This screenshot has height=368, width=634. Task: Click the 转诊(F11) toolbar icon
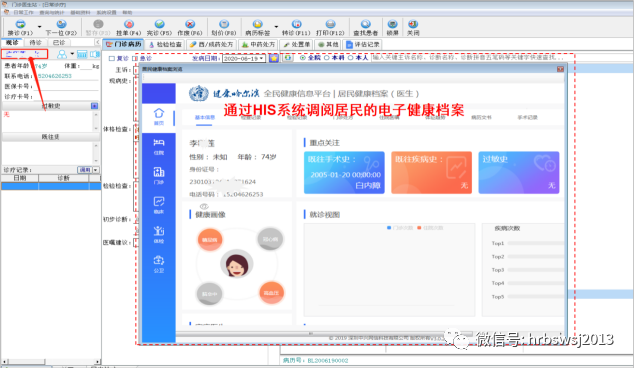tap(296, 24)
